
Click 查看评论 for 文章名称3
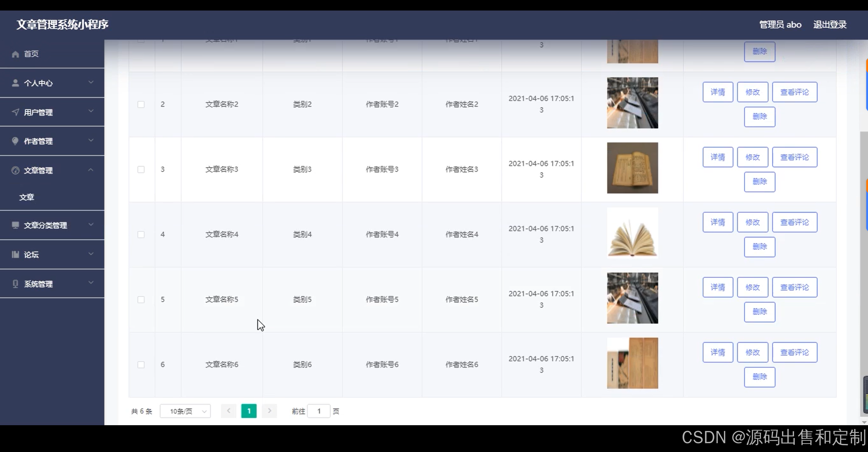[x=795, y=157]
